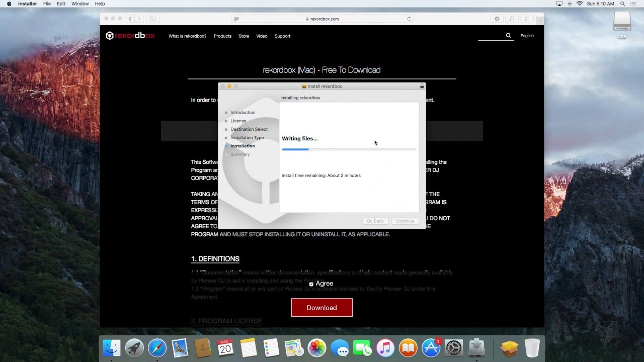Click the menu bar clock Sun 5:10 AM

600,4
